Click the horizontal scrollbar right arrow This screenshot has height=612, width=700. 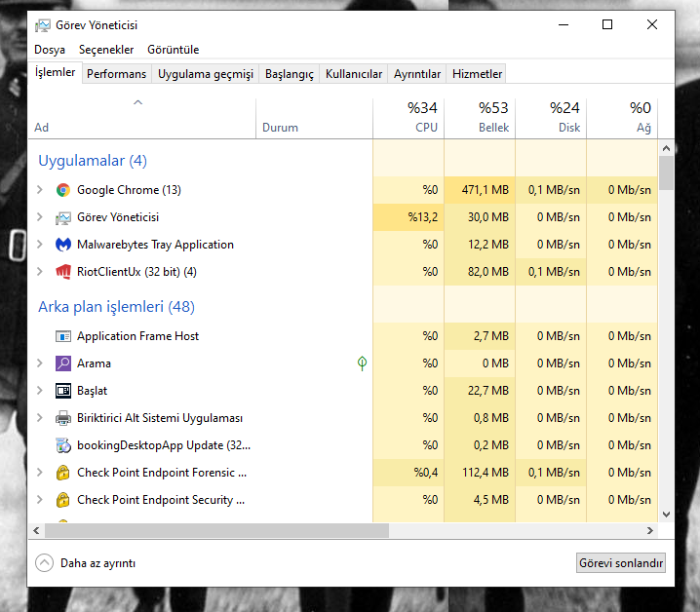650,530
